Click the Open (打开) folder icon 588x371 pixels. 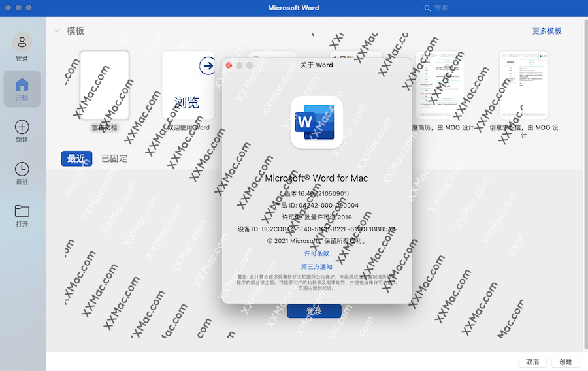pyautogui.click(x=22, y=211)
